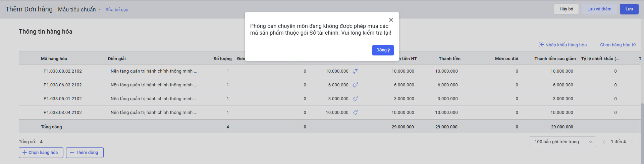Close the warning dialog with X icon
This screenshot has width=644, height=164.
(391, 20)
